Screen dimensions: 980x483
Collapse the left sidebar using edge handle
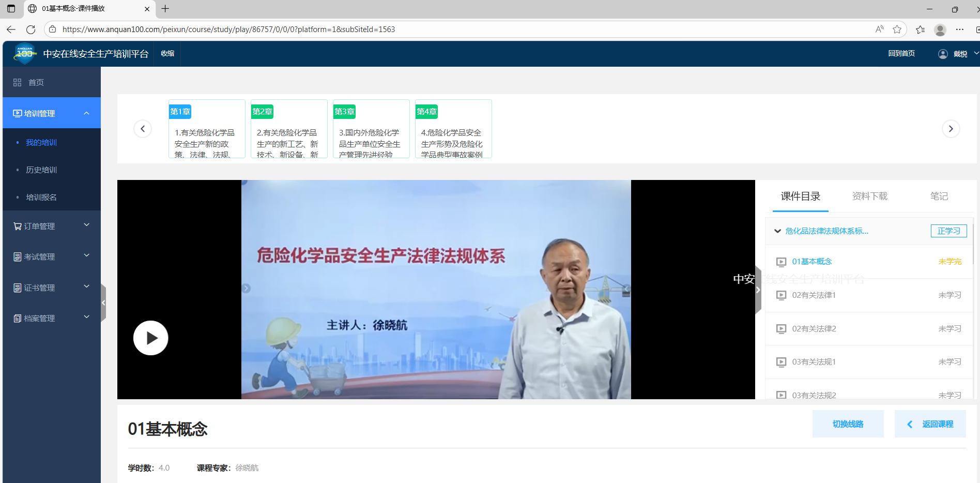point(103,303)
